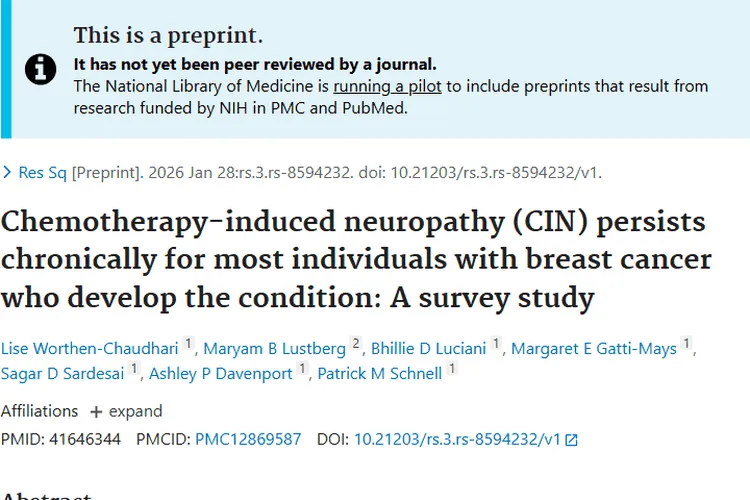
Task: Click the preprint info circle icon
Action: 41,70
